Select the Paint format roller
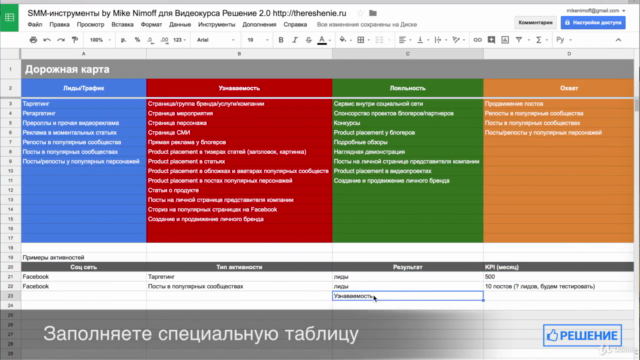This screenshot has height=360, width=640. 75,40
